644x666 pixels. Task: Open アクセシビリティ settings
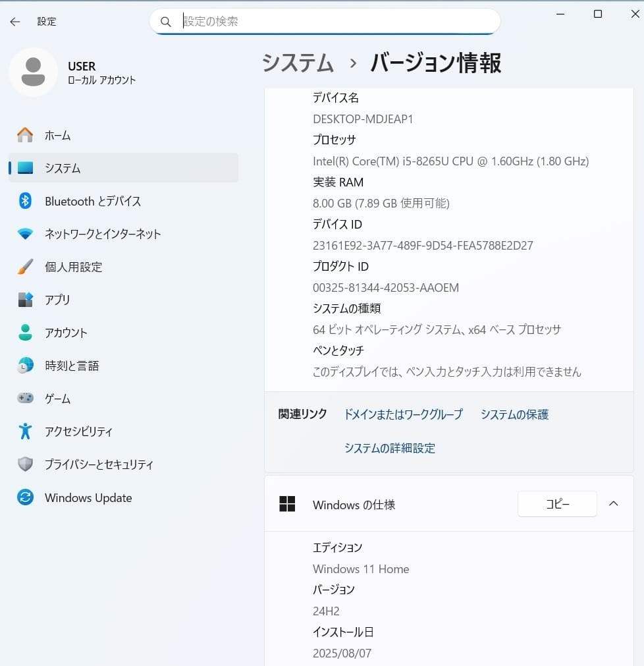79,431
